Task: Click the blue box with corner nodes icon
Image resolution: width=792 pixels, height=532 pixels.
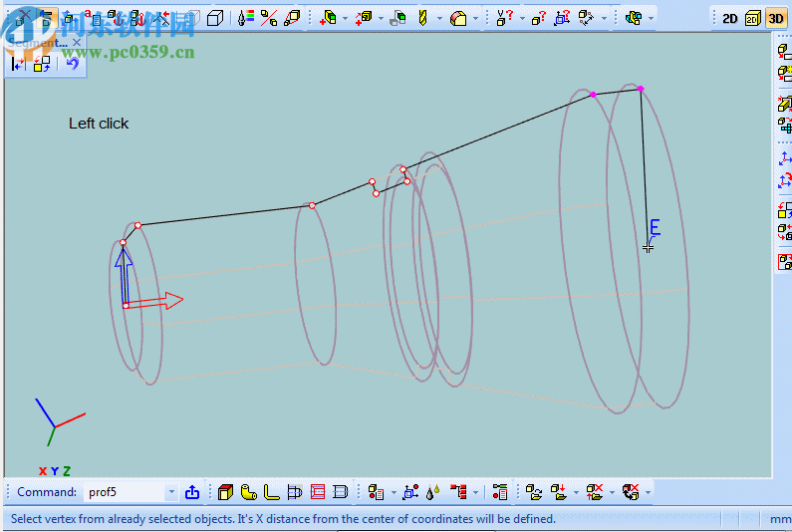Action: click(410, 492)
